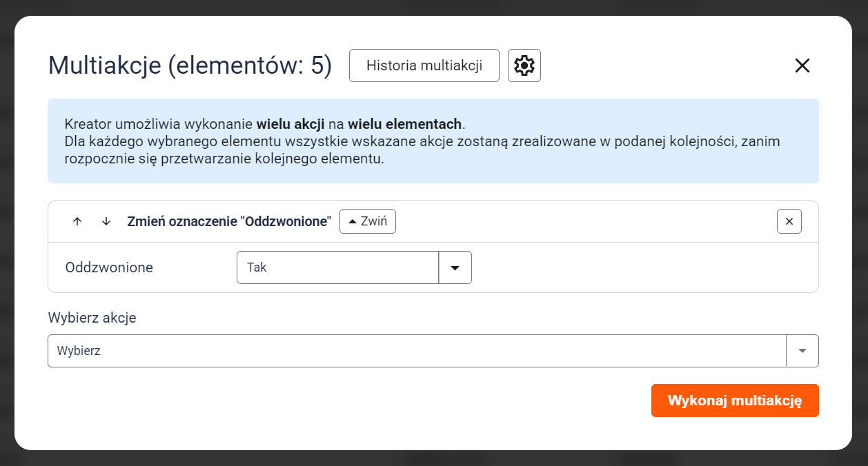
Task: Remove the Zmień oznaczenie action
Action: 789,221
